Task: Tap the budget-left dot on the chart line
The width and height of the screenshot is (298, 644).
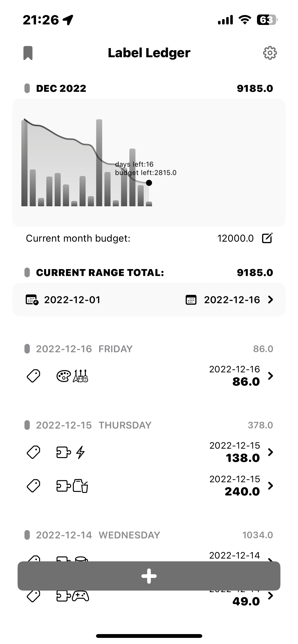Action: [x=149, y=183]
